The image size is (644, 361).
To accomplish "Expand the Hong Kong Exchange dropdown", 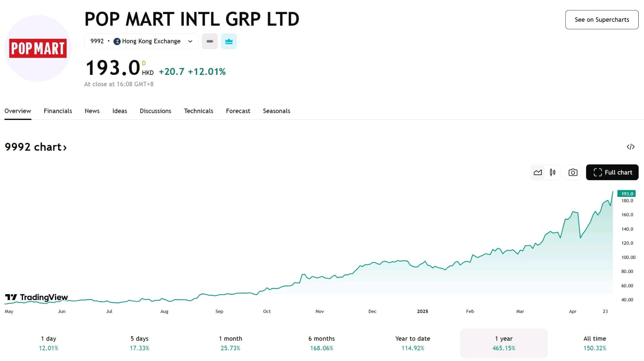I will pos(141,41).
